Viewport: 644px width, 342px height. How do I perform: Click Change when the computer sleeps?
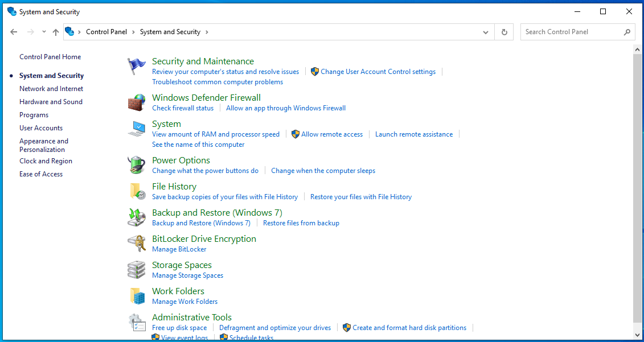coord(323,171)
